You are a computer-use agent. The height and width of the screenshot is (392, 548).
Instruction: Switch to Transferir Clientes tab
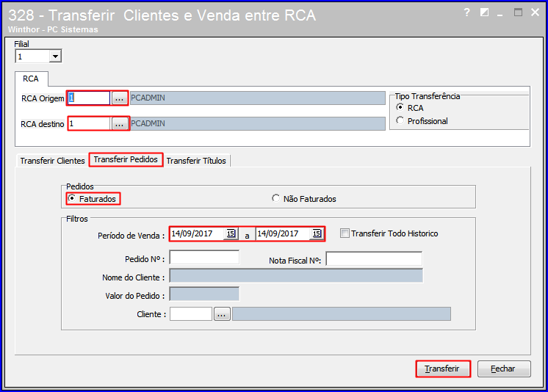click(x=52, y=161)
